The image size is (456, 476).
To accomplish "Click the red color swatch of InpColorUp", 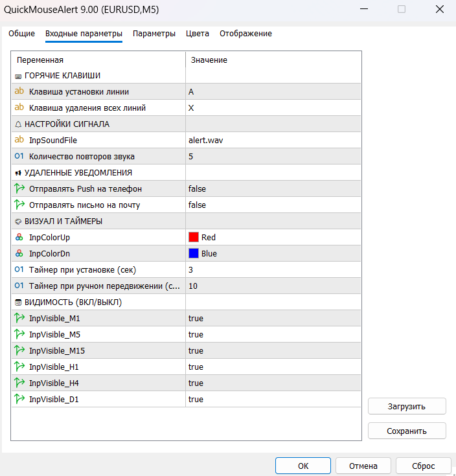I will click(x=194, y=237).
